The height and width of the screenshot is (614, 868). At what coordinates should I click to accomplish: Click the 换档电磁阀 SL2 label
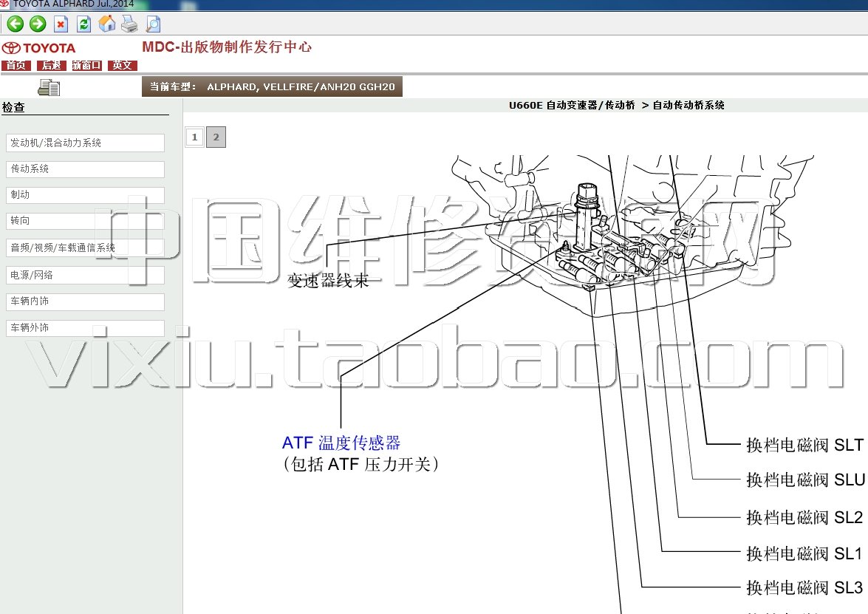(x=804, y=517)
